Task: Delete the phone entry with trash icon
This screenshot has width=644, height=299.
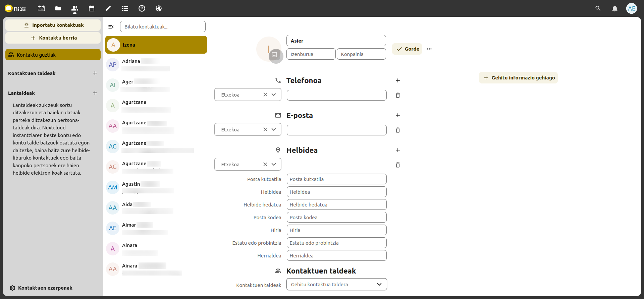Action: (398, 95)
